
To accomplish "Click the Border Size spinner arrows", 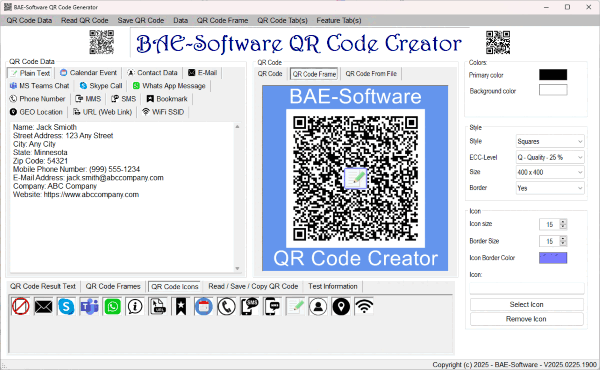I will coord(563,241).
